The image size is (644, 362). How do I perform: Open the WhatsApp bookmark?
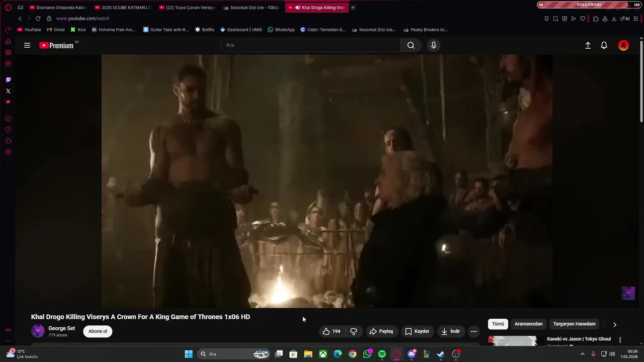(281, 30)
